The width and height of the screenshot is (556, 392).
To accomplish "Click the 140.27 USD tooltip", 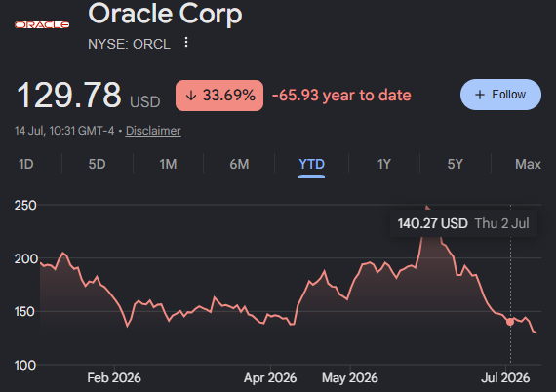I will click(463, 223).
